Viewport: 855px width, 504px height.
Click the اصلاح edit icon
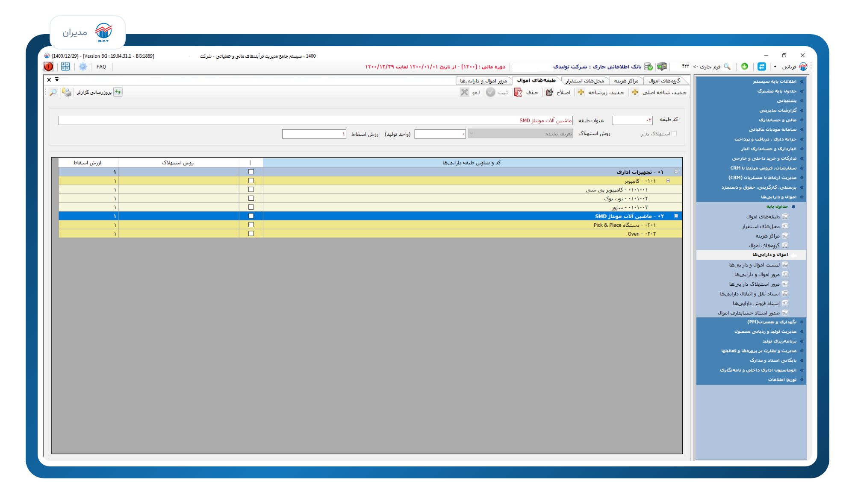point(549,92)
